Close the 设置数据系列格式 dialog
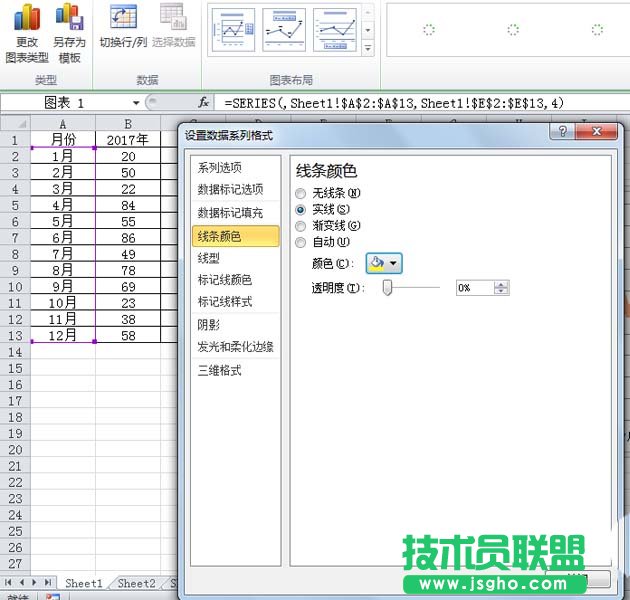 pyautogui.click(x=597, y=131)
